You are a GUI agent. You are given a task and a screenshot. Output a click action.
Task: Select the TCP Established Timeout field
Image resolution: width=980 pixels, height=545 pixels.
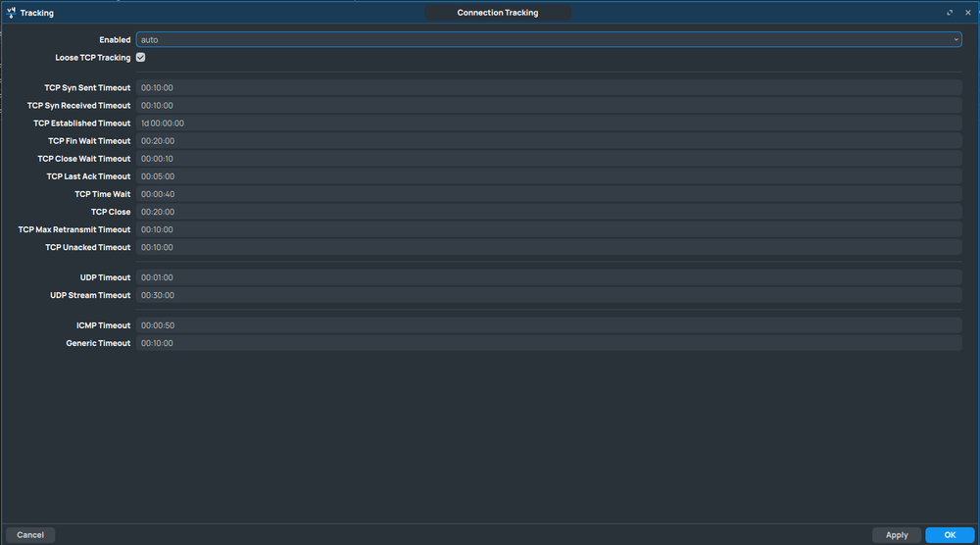pyautogui.click(x=548, y=124)
